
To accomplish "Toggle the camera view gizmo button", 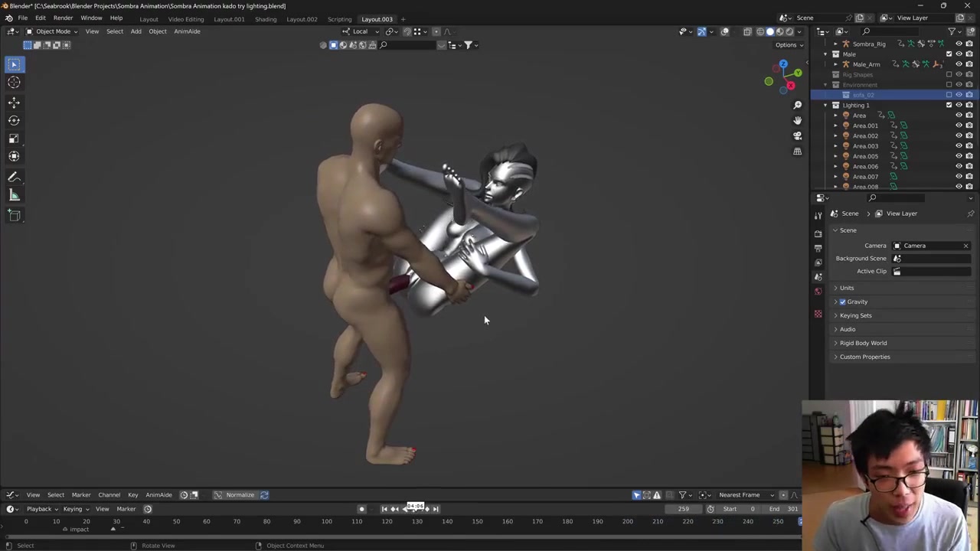I will point(797,136).
